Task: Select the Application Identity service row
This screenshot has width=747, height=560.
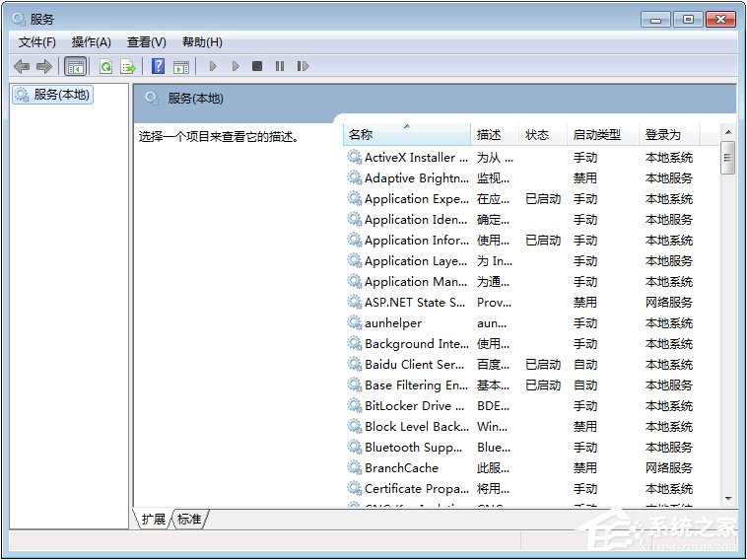Action: [531, 219]
